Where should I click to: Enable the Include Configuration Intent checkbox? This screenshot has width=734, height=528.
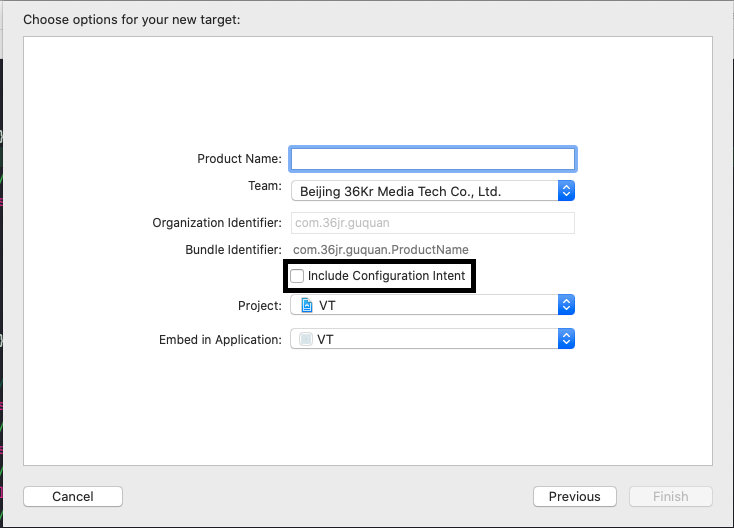click(x=297, y=276)
